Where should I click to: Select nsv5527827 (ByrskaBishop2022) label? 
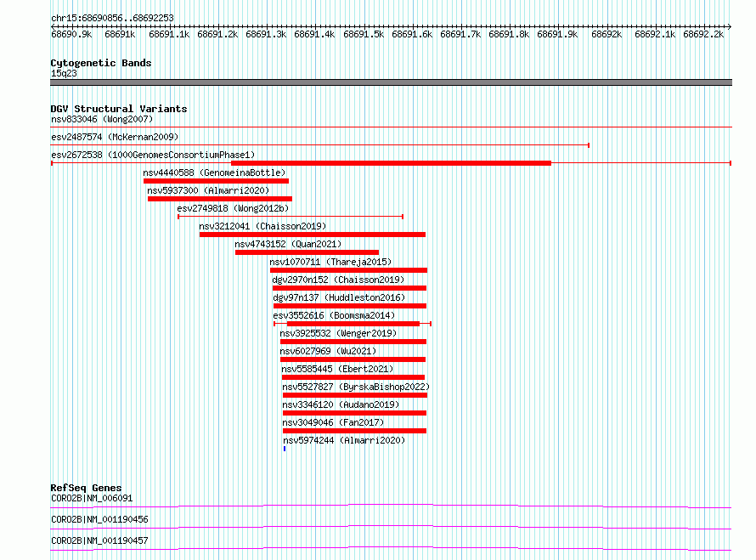[356, 387]
